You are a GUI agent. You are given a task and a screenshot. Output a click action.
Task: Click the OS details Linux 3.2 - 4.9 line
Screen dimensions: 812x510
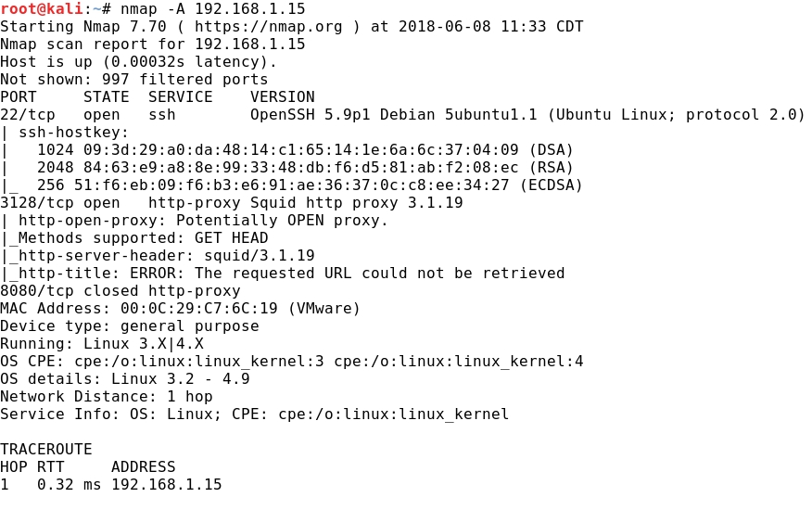coord(125,379)
